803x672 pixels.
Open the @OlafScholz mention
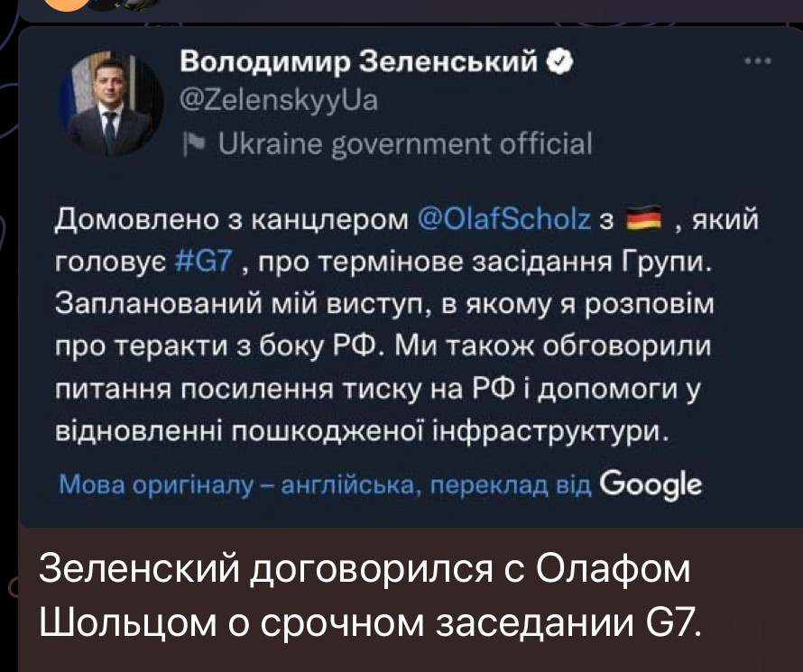506,220
